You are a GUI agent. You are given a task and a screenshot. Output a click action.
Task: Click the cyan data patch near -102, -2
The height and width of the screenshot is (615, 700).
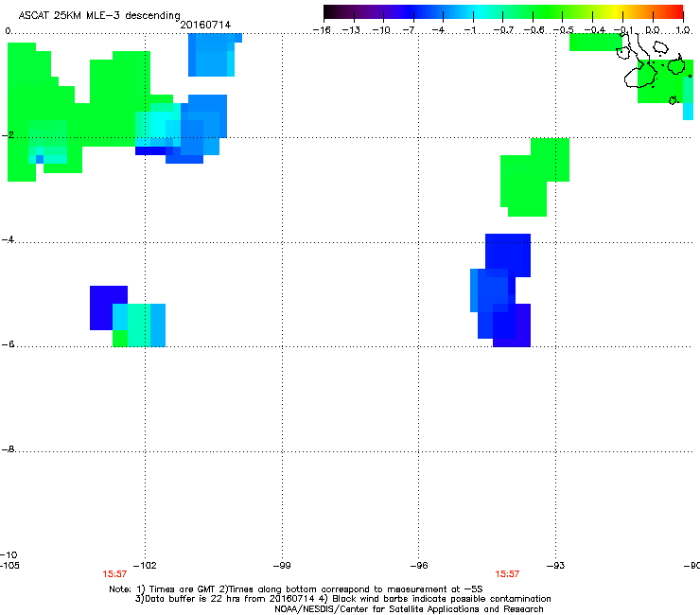(x=159, y=125)
